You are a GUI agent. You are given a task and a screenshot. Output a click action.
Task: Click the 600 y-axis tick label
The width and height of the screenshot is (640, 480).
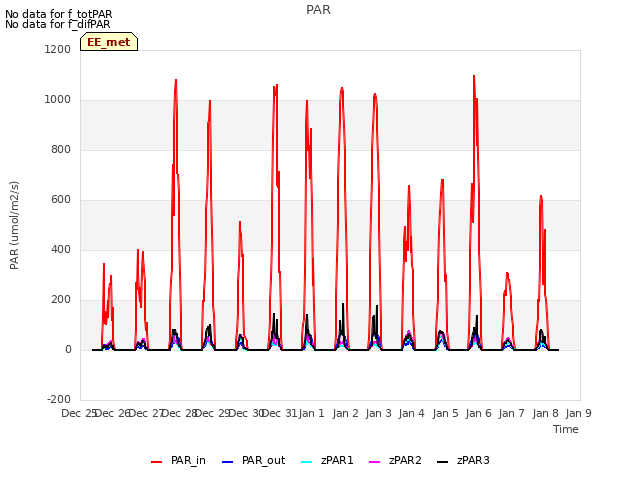(x=61, y=200)
